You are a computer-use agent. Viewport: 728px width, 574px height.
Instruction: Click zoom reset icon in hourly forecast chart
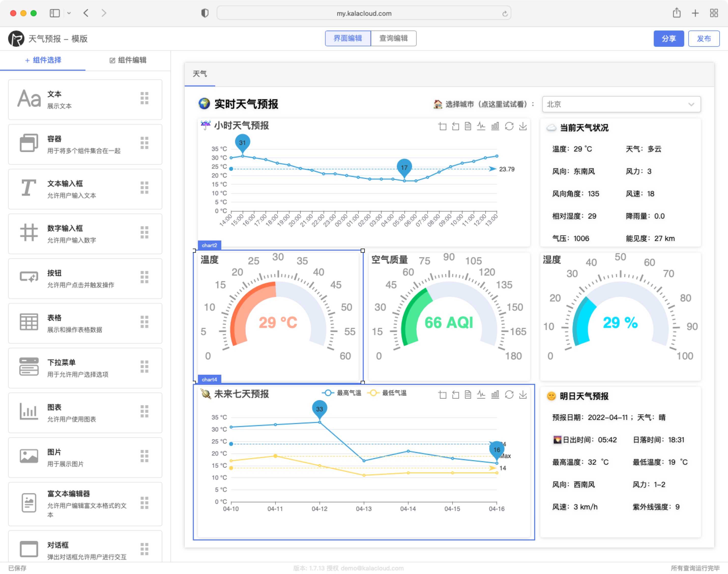[455, 126]
